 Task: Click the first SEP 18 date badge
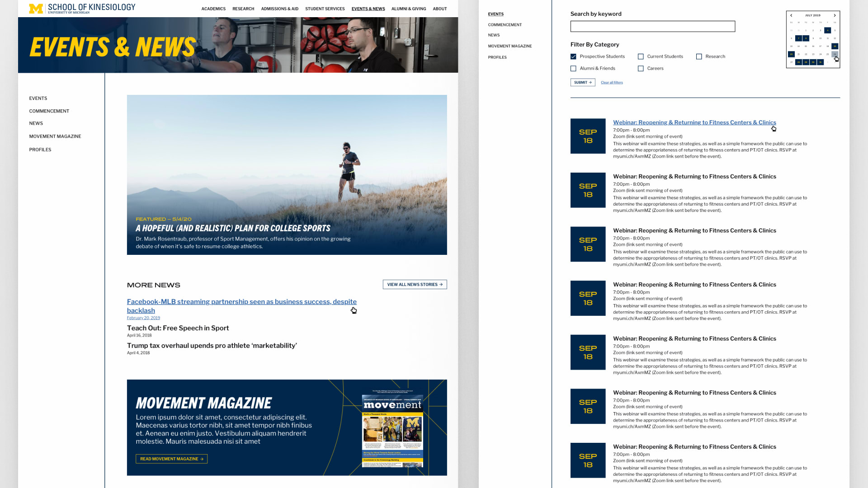pyautogui.click(x=588, y=136)
